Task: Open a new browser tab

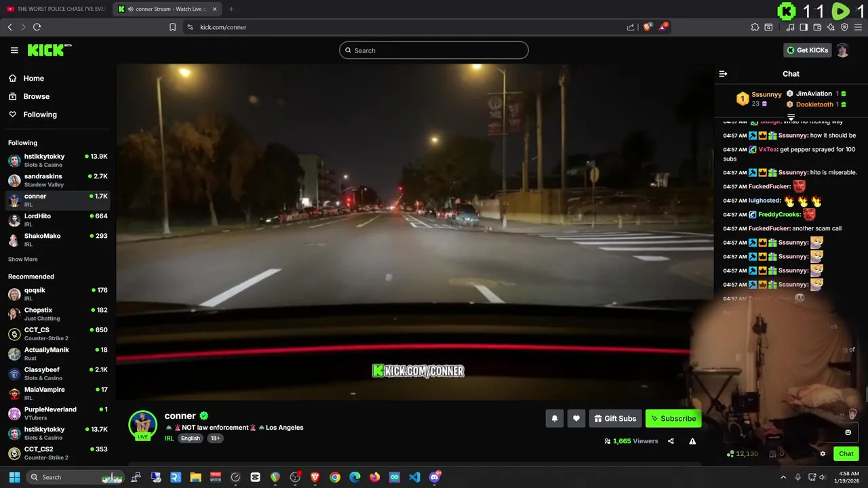Action: tap(231, 9)
